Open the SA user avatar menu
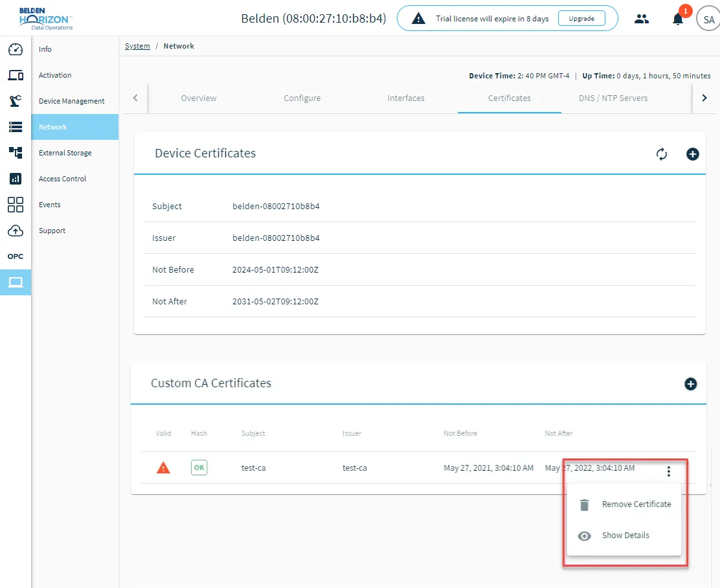720x588 pixels. tap(708, 19)
